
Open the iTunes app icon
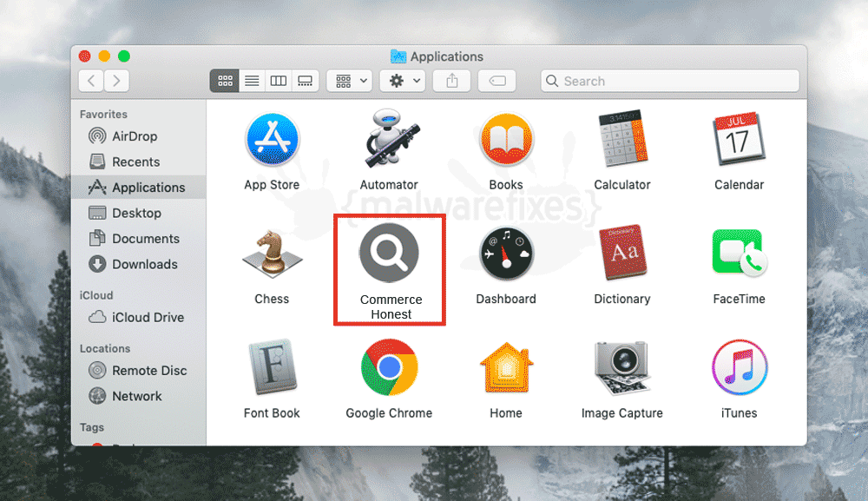[739, 367]
